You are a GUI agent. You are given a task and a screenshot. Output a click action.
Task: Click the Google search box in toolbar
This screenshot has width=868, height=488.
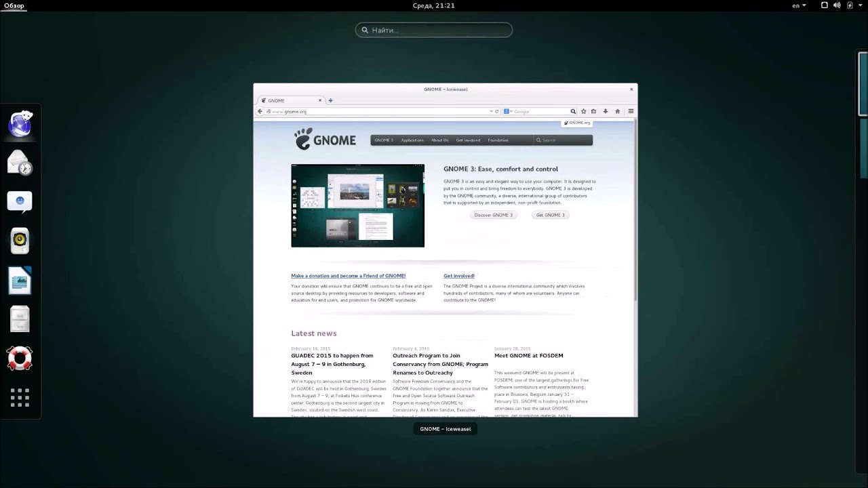pyautogui.click(x=540, y=111)
